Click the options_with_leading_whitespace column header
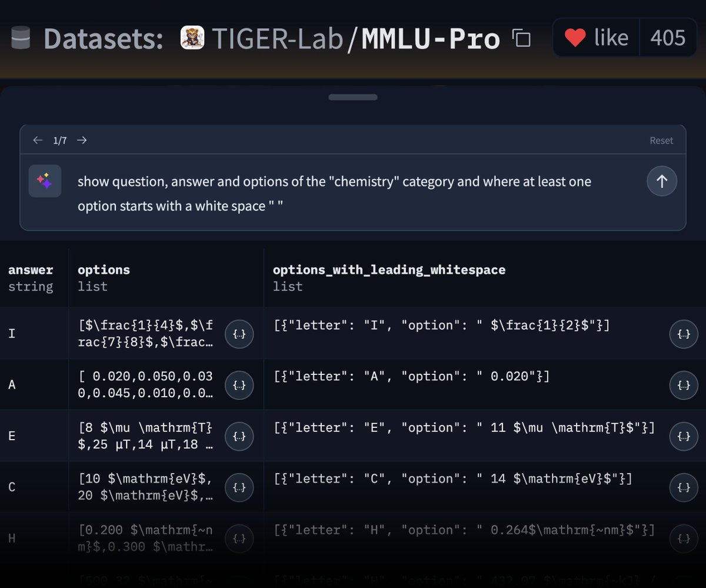 click(x=485, y=278)
